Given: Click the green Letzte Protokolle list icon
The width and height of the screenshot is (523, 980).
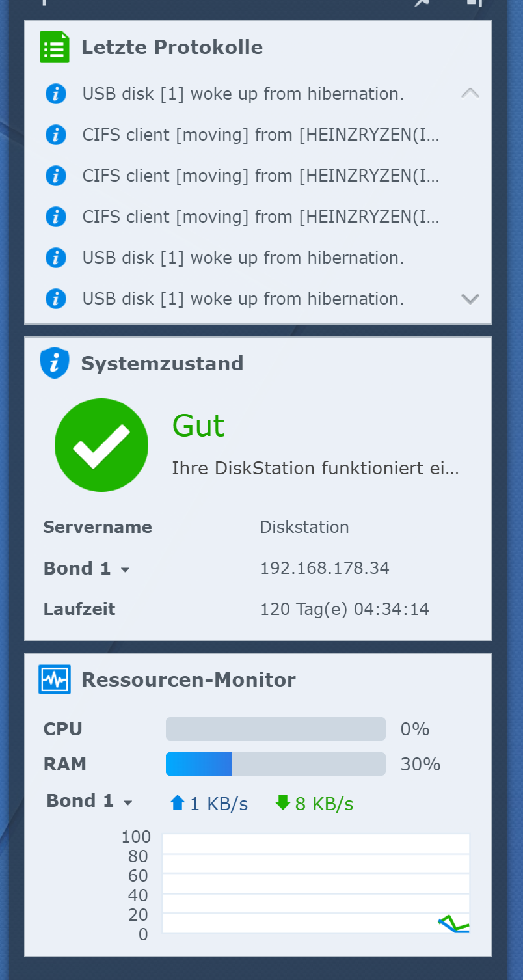Looking at the screenshot, I should (55, 47).
